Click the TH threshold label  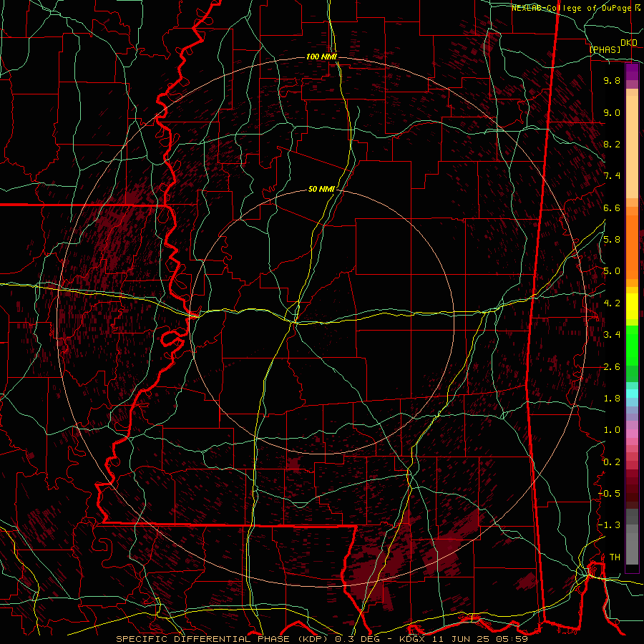click(x=615, y=557)
